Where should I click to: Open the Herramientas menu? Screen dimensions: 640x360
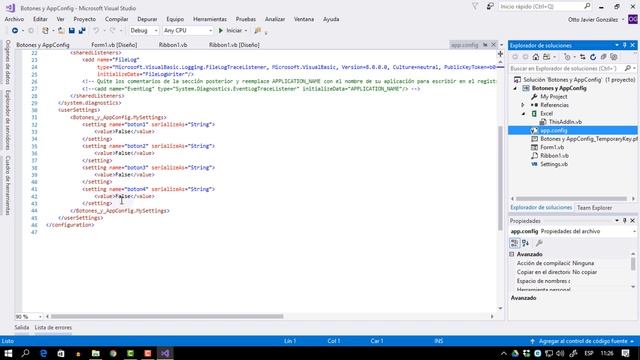[210, 19]
